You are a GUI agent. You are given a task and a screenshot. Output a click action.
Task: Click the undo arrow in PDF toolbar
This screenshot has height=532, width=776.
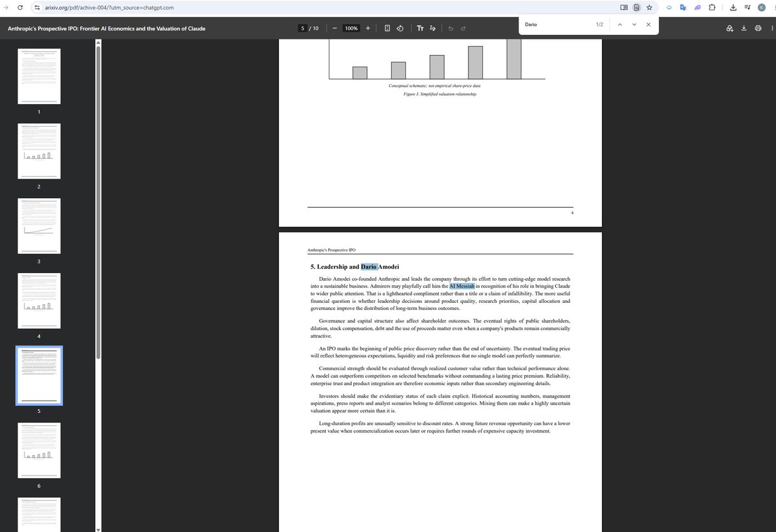(x=450, y=28)
